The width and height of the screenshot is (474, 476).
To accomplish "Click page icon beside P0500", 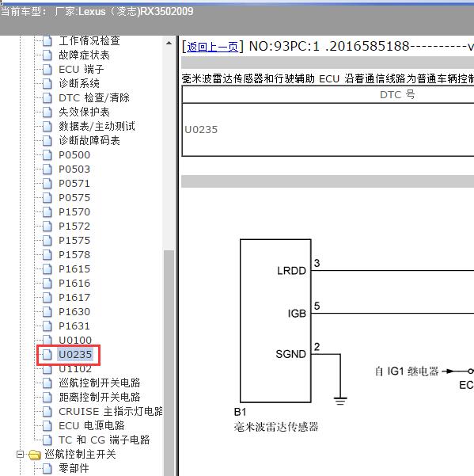I will [x=47, y=154].
